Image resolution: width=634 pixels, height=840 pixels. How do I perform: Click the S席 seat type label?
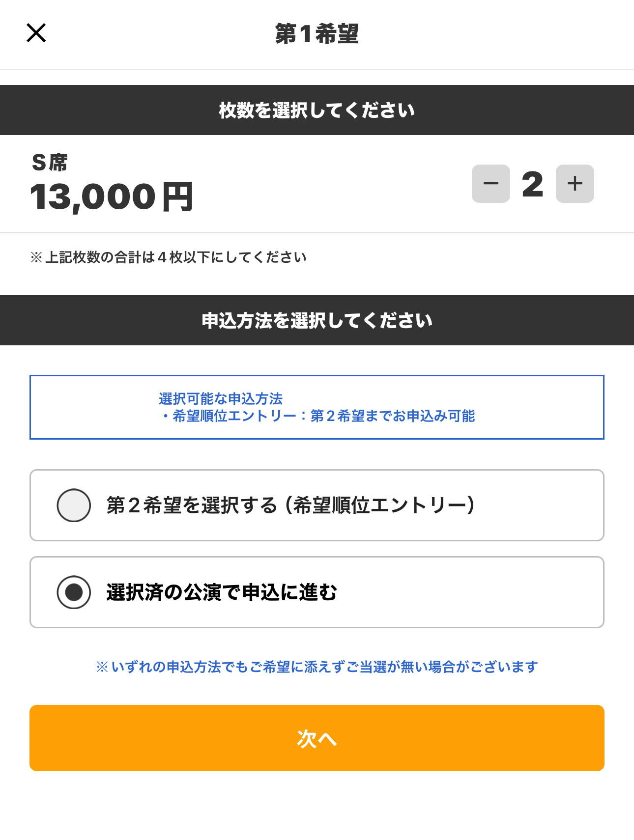(50, 163)
